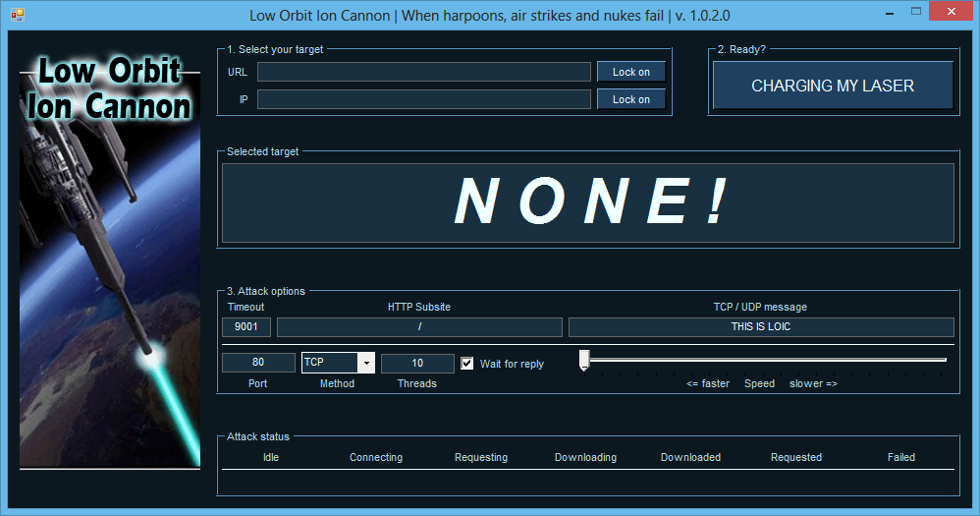Click the 'slower =>' label
Viewport: 980px width, 516px height.
[813, 383]
